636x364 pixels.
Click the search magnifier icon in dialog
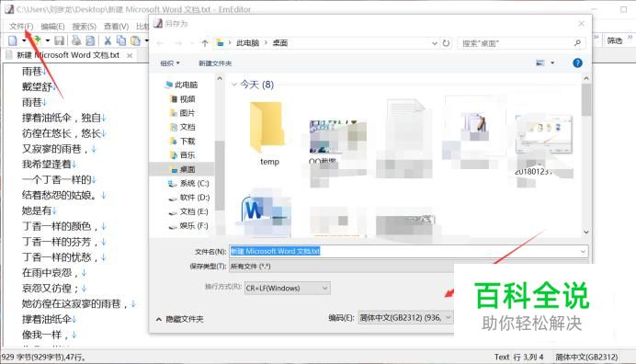click(x=577, y=42)
